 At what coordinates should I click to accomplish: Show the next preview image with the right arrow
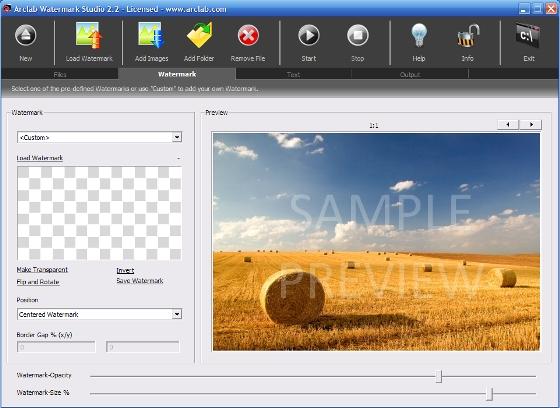[531, 124]
